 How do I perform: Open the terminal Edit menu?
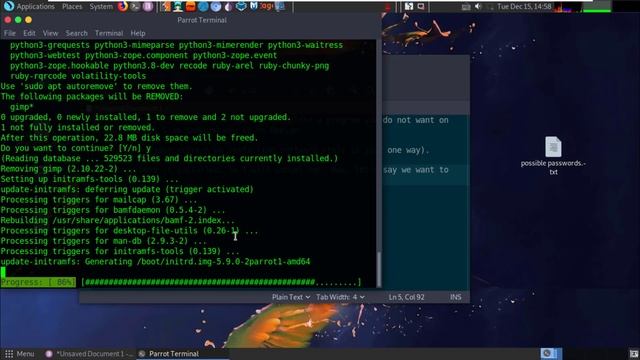point(29,33)
